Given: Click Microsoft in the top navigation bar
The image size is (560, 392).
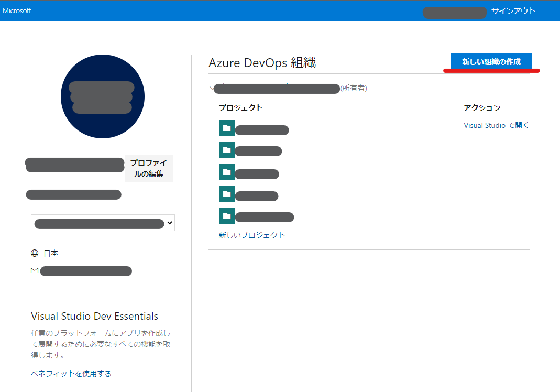Looking at the screenshot, I should pyautogui.click(x=17, y=10).
